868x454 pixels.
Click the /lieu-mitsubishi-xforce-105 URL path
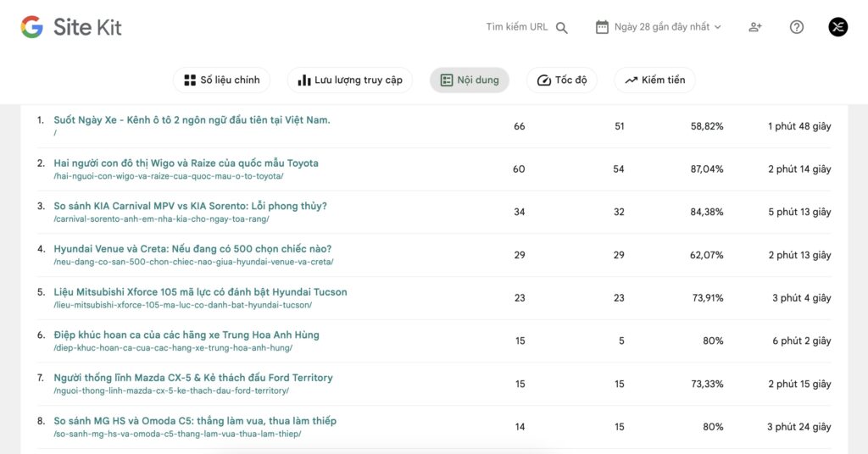[183, 305]
